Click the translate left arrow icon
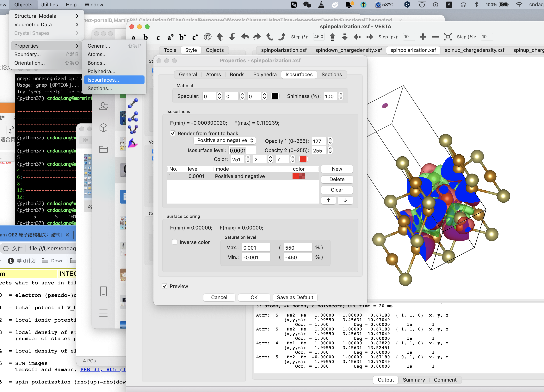The image size is (544, 392). coord(357,37)
